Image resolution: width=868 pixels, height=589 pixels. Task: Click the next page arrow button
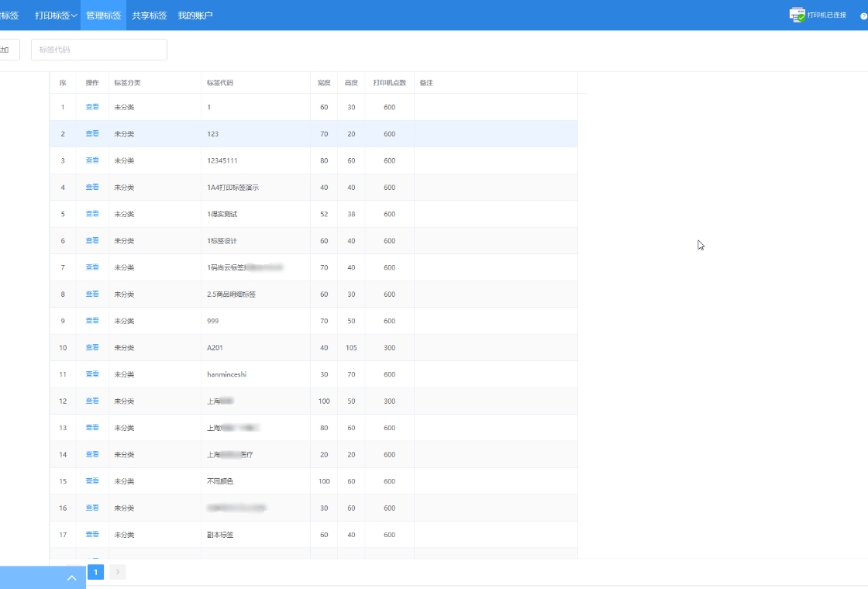coord(117,572)
